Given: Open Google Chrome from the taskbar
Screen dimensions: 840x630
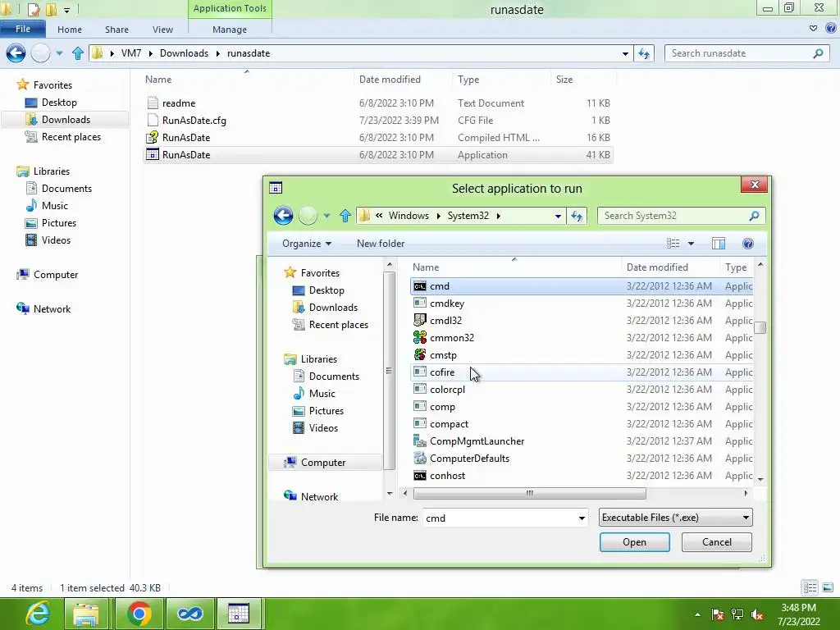Looking at the screenshot, I should 139,614.
